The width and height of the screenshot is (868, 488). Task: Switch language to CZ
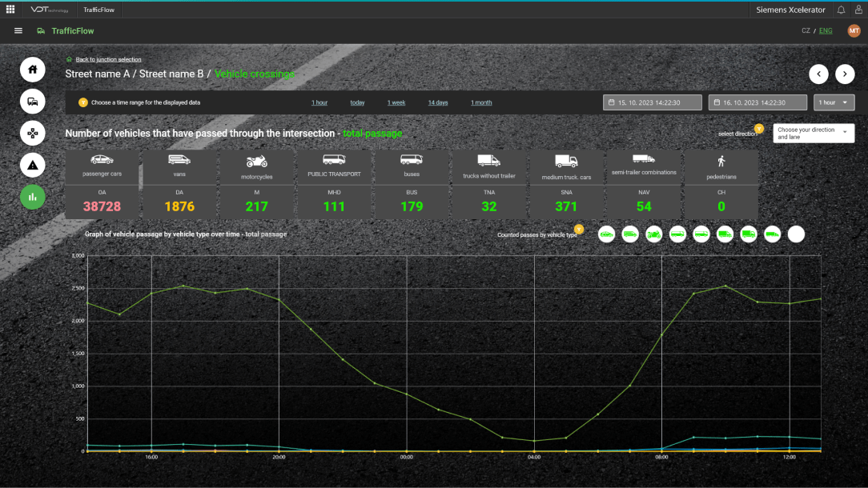pyautogui.click(x=806, y=31)
